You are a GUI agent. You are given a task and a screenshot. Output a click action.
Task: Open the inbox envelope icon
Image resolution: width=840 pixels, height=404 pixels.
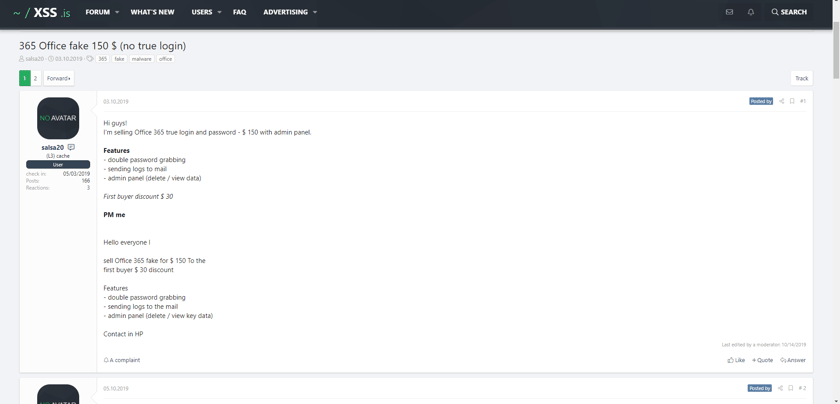pyautogui.click(x=729, y=12)
